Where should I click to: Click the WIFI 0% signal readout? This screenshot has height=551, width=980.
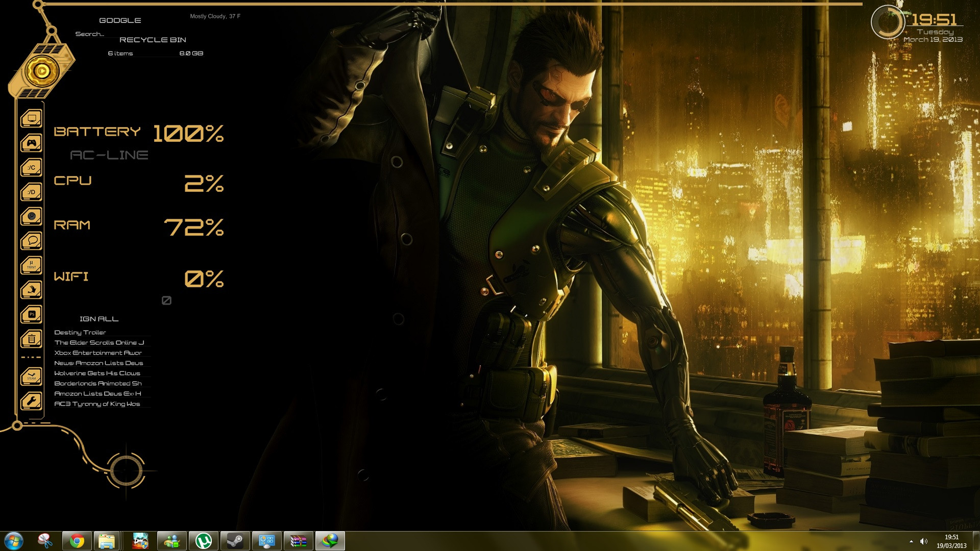click(139, 278)
